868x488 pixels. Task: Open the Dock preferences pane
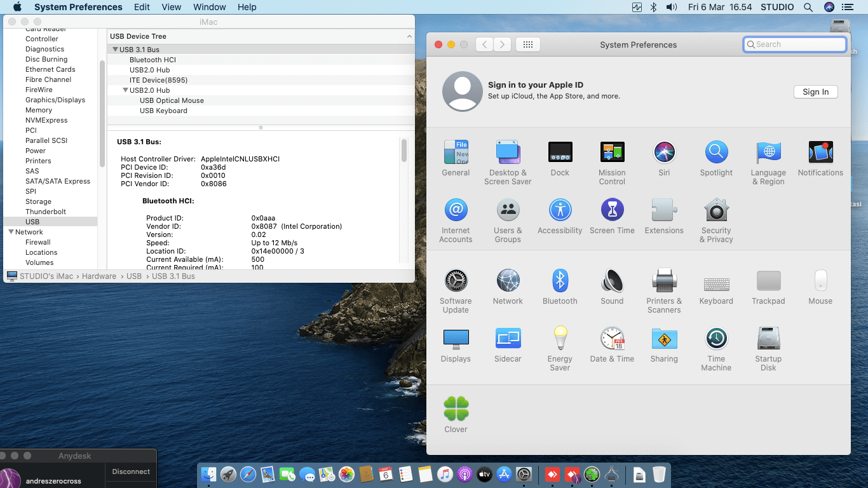pyautogui.click(x=560, y=152)
